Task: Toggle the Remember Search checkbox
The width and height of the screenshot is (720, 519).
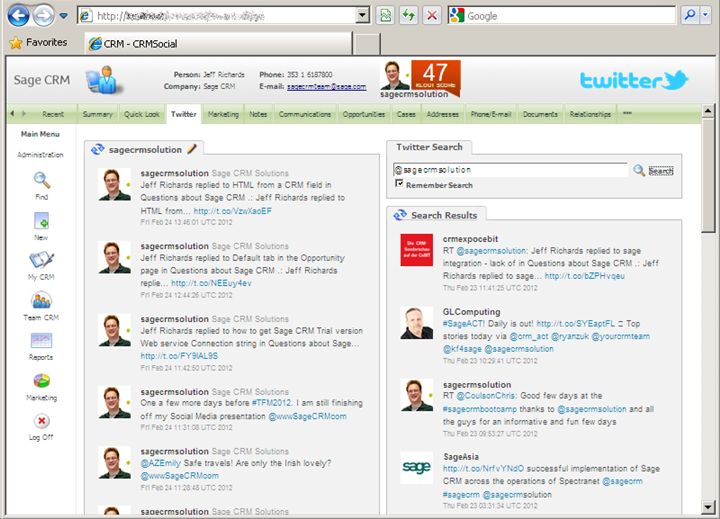Action: [399, 184]
